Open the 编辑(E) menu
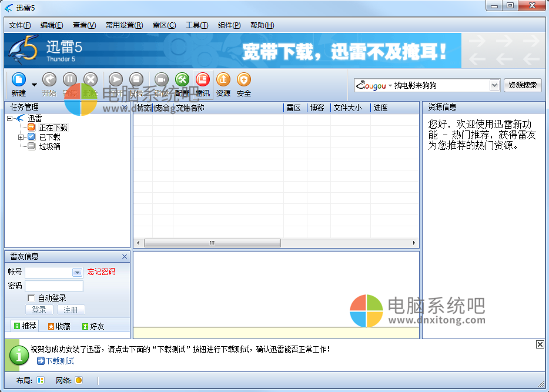The image size is (549, 392). pyautogui.click(x=52, y=25)
